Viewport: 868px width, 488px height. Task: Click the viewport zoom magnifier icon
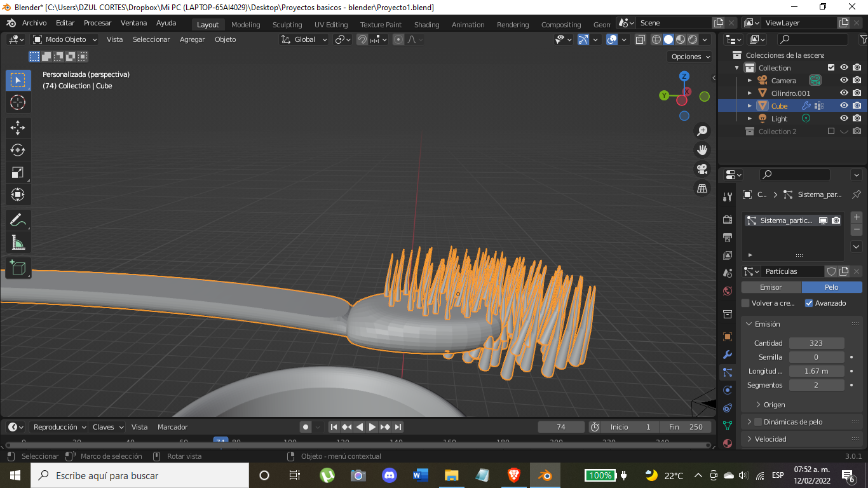click(702, 131)
